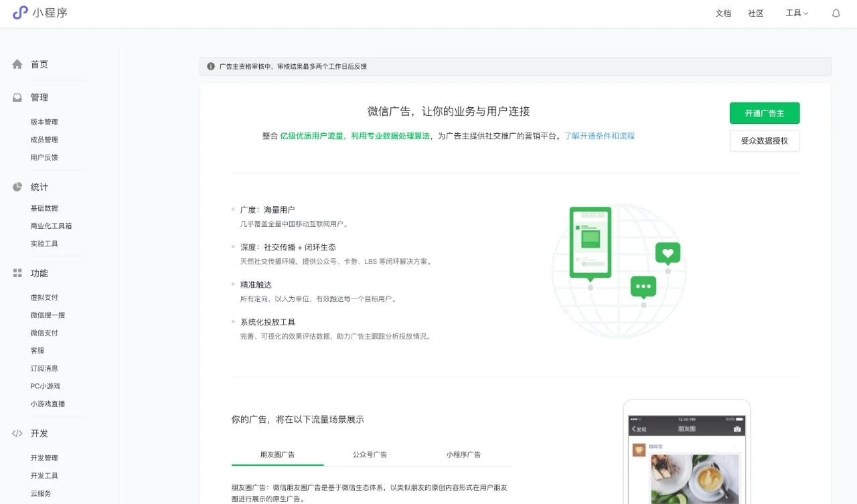The image size is (857, 504).
Task: Open 版本管理 in the sidebar
Action: coord(44,122)
